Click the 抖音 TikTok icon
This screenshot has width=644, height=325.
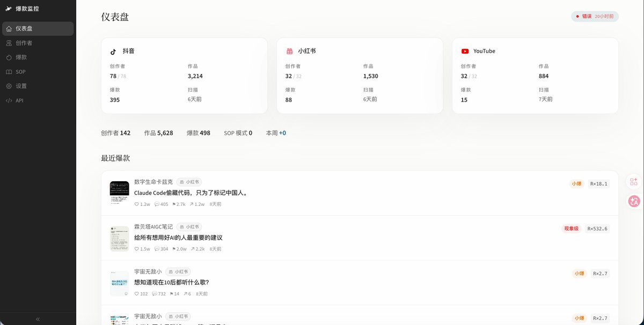point(113,51)
